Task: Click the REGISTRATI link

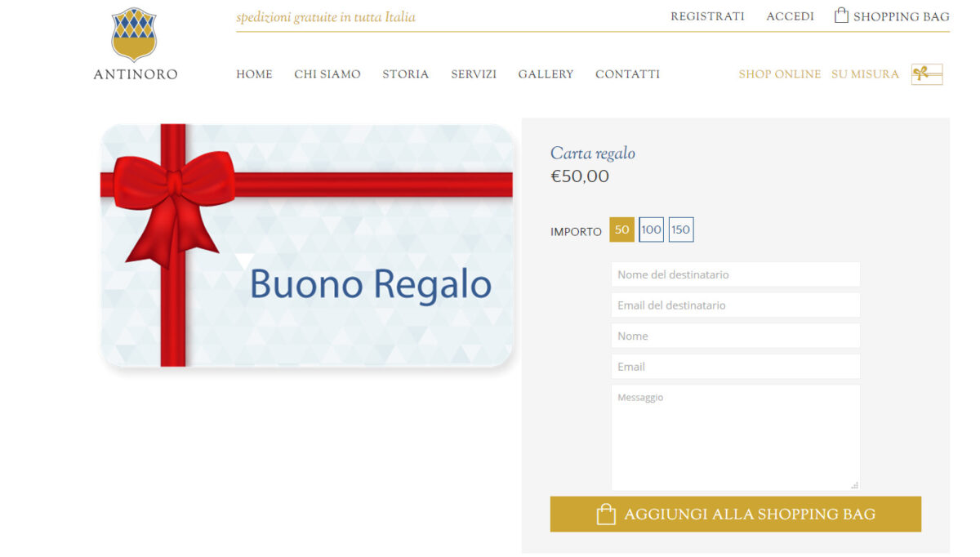Action: tap(707, 16)
